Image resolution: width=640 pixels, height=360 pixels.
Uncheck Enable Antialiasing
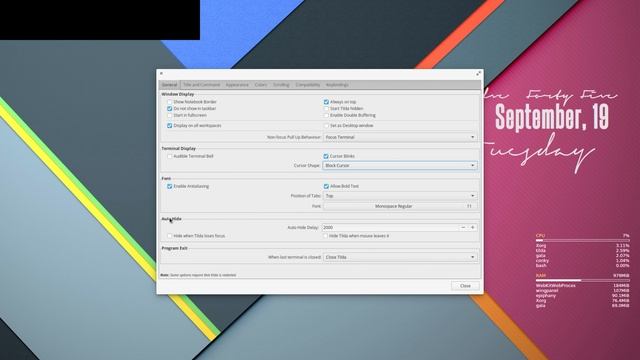pyautogui.click(x=169, y=186)
